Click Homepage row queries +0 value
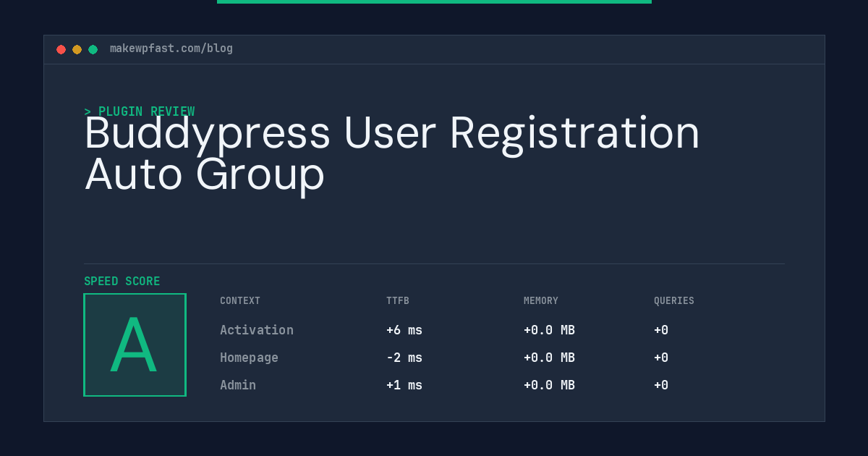This screenshot has width=868, height=456. coord(661,358)
